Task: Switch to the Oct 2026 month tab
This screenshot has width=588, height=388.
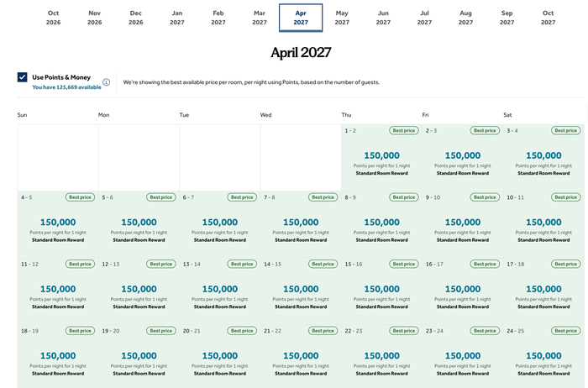Action: [53, 18]
